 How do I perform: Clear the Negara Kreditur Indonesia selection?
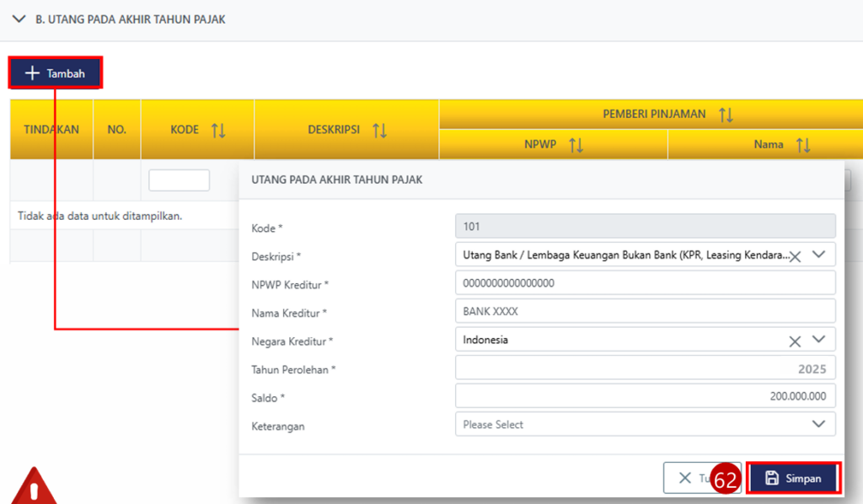tap(794, 340)
